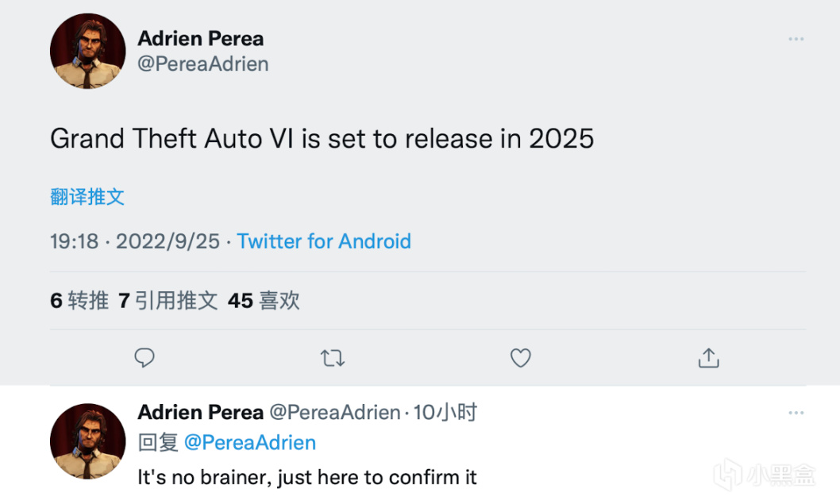
Task: Open @PereaAdrien's profile from the handle
Action: coord(204,64)
